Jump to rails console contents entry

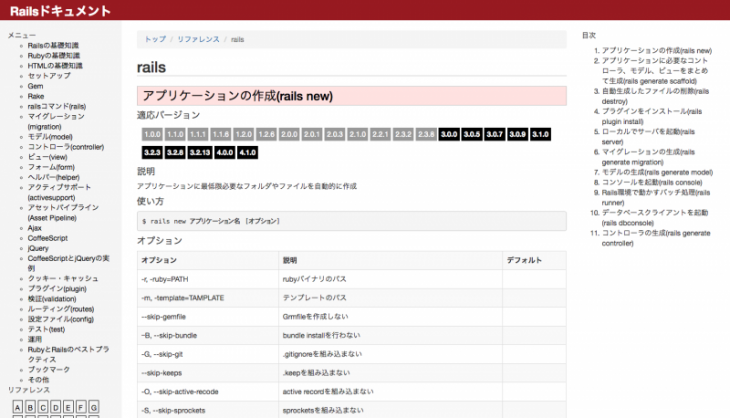652,182
